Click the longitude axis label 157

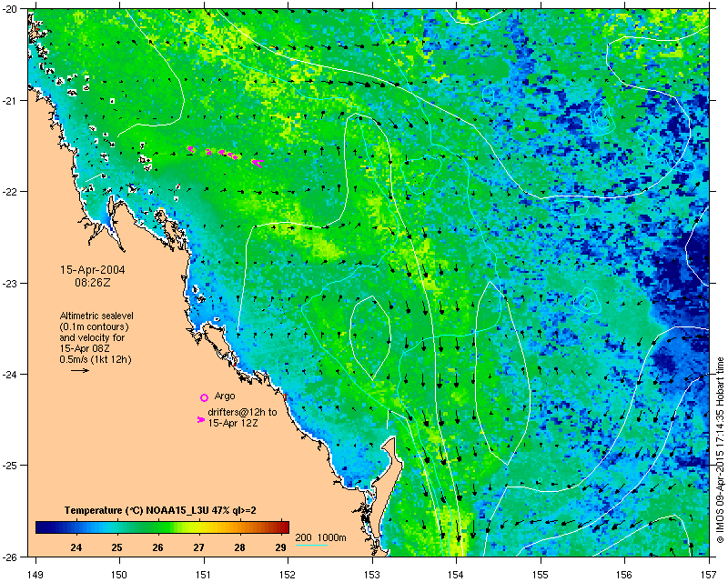point(709,575)
